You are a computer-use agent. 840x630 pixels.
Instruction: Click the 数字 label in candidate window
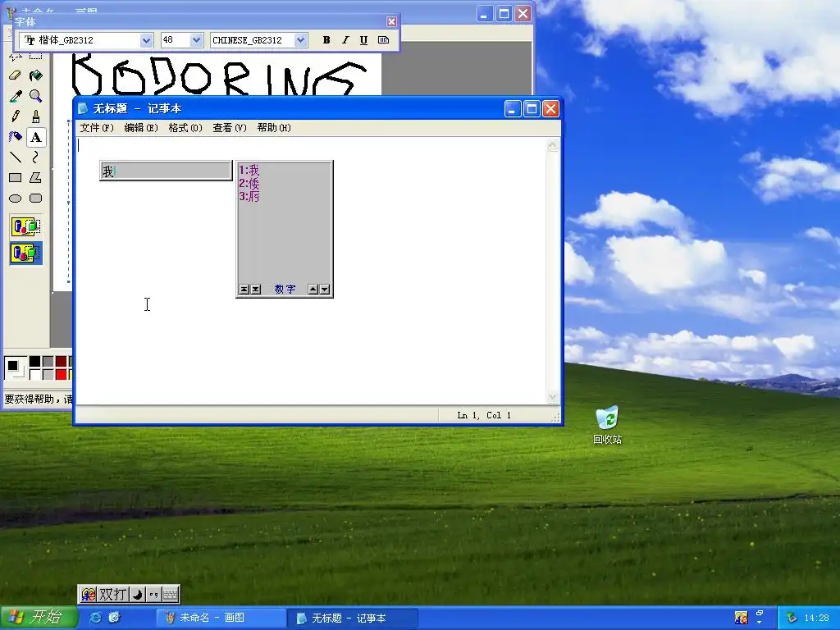click(285, 290)
